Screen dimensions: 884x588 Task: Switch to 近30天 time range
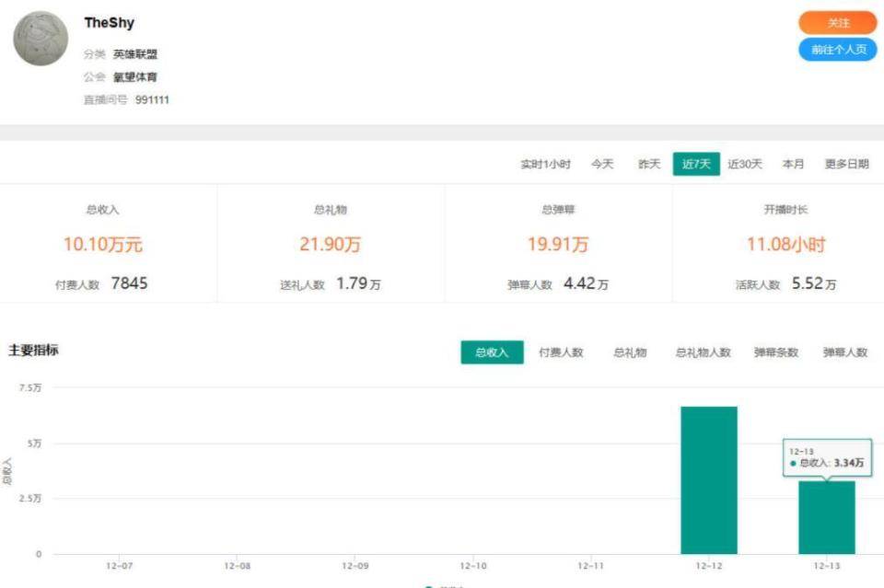point(745,165)
